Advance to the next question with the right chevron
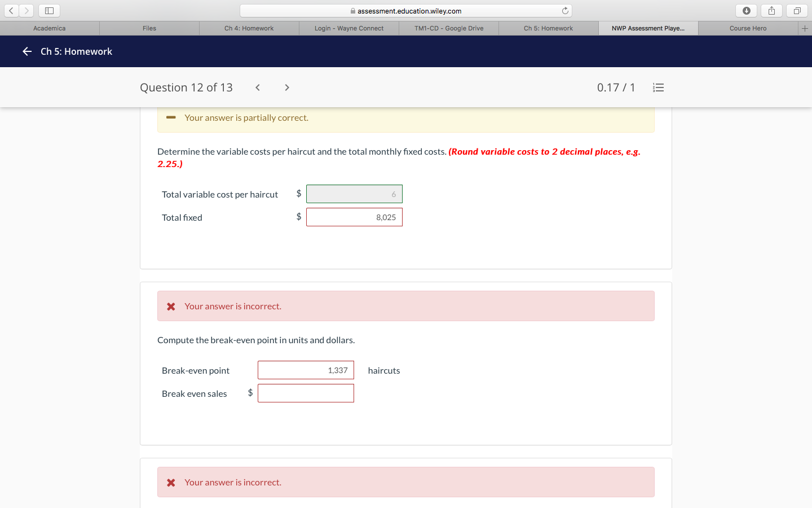 coord(286,87)
